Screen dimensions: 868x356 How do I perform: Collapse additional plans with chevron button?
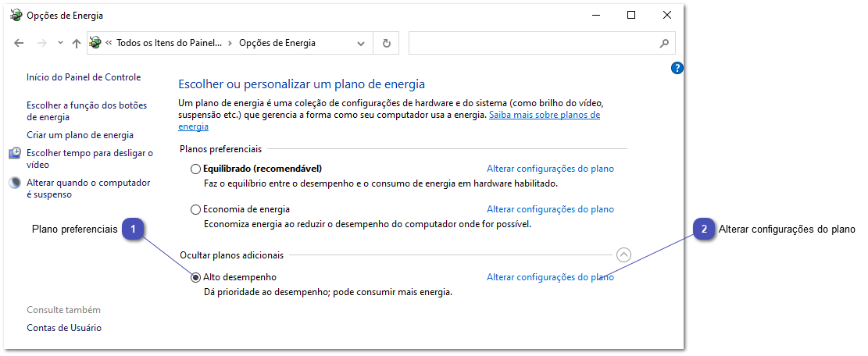tap(624, 255)
